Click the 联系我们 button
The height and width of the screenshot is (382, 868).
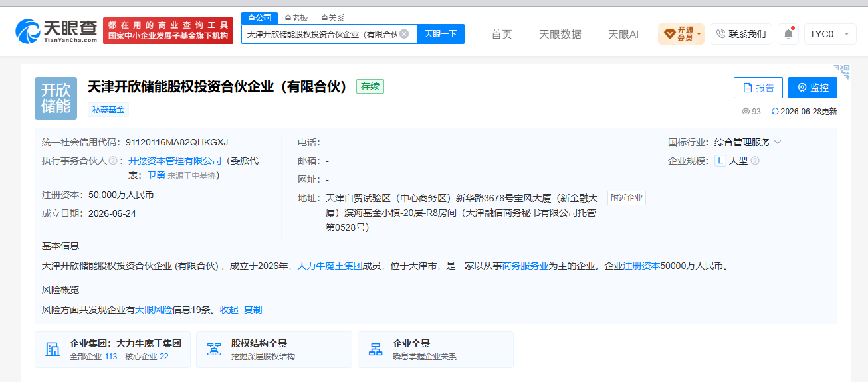pos(741,34)
